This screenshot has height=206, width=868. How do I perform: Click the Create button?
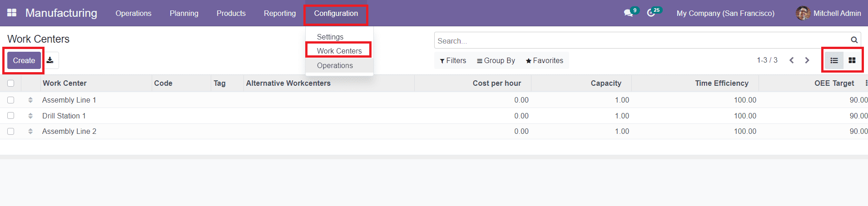point(24,60)
